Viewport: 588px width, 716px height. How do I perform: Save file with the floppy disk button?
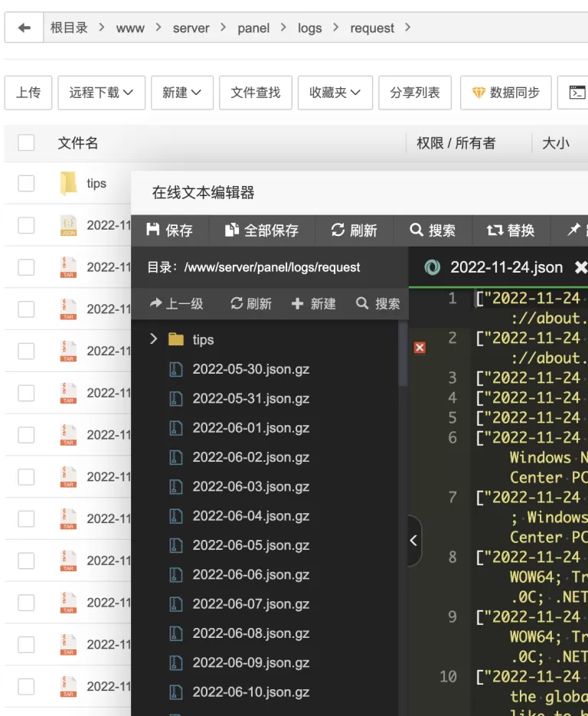(x=170, y=230)
